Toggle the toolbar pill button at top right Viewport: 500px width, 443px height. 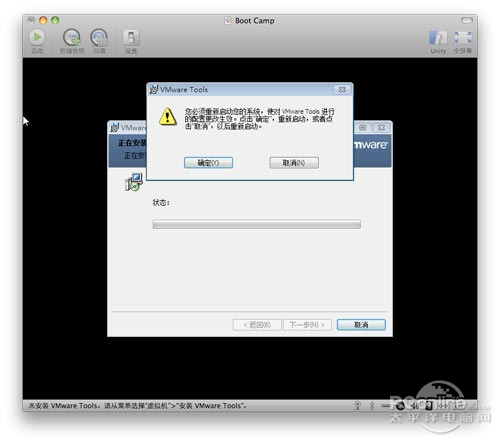467,20
